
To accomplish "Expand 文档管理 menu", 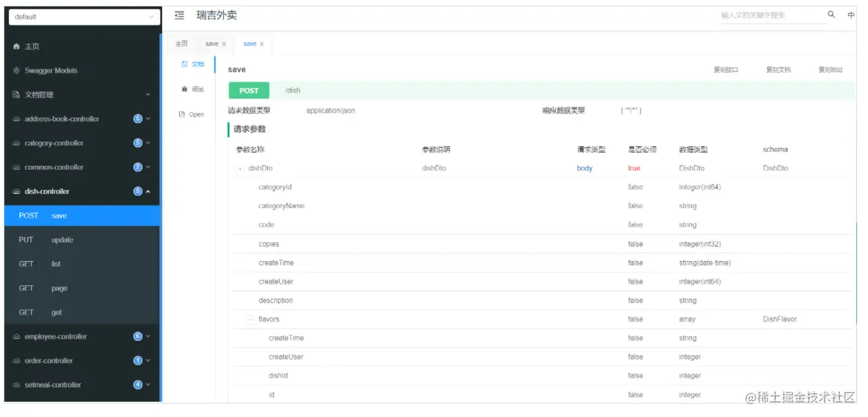I will [82, 95].
